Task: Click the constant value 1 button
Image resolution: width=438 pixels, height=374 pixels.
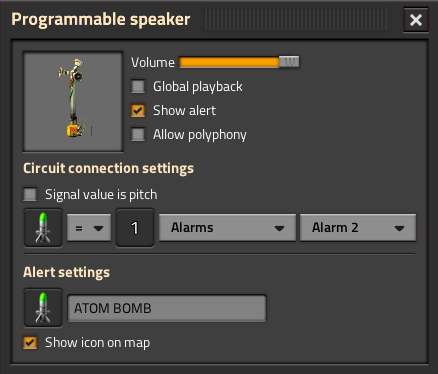Action: [135, 228]
